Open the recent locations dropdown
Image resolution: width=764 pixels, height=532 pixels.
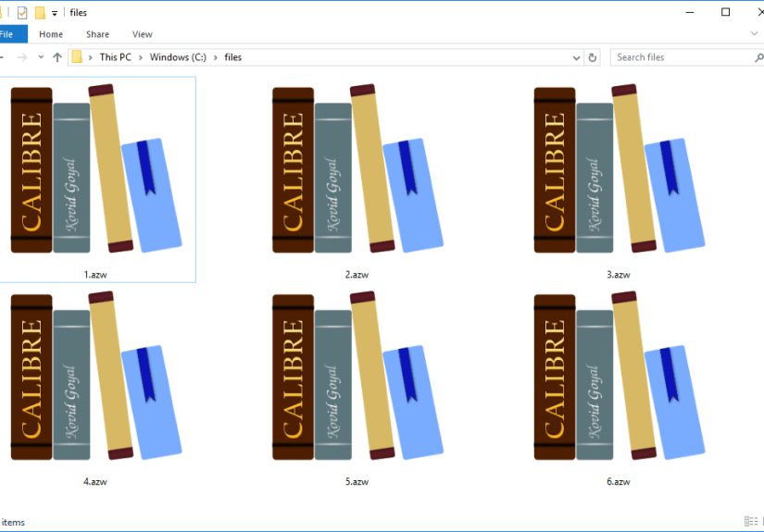pos(41,57)
